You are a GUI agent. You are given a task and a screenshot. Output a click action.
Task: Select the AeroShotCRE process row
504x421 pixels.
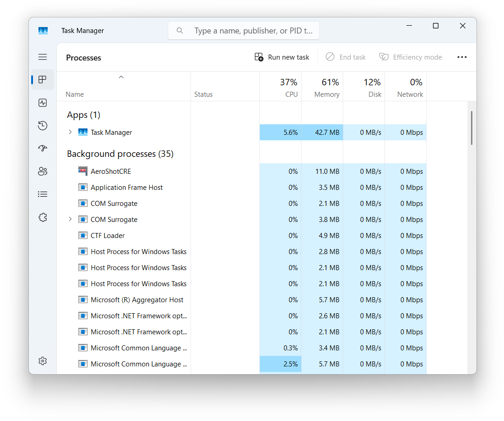point(242,172)
